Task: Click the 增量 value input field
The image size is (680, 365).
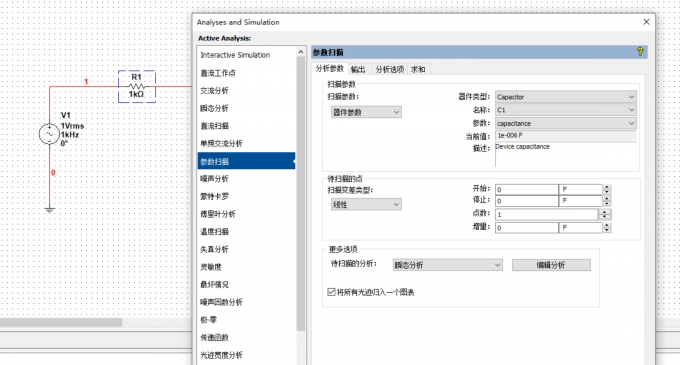Action: 526,228
